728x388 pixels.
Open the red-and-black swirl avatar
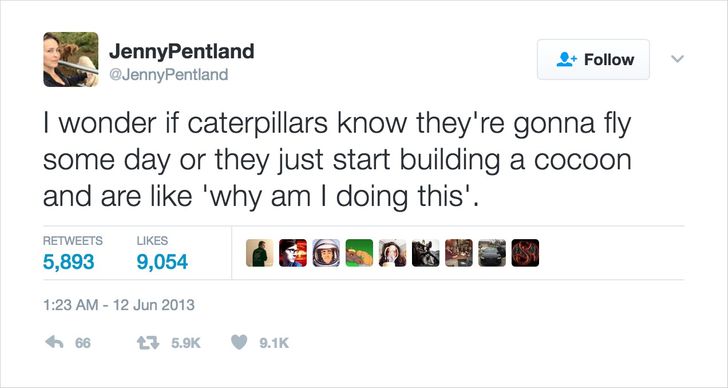(525, 253)
